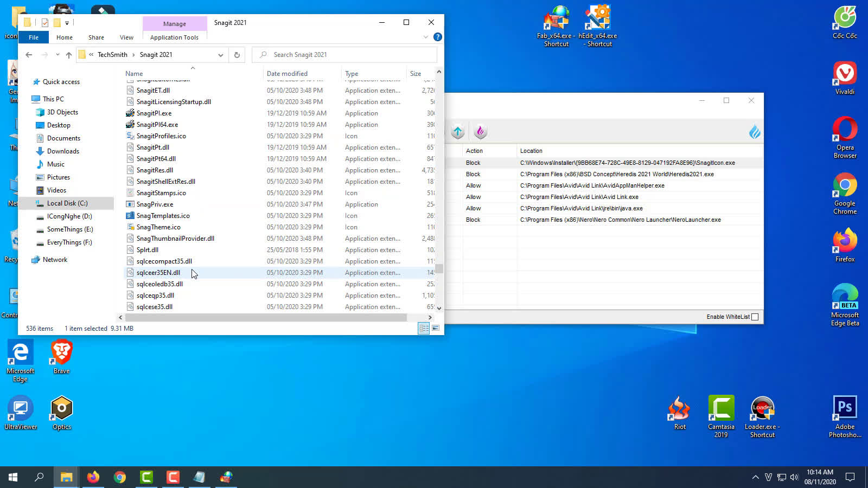868x488 pixels.
Task: Launch Microsoft Edge Beta desktop icon
Action: 845,305
